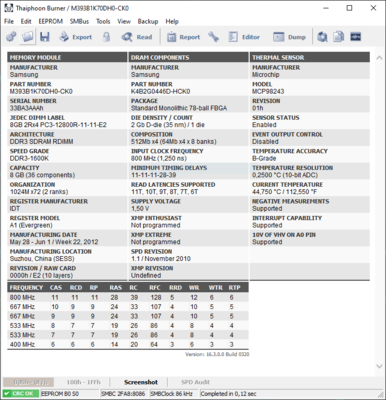Click the scrollbar up arrow of the report
Screen dimensions: 386x400
click(x=379, y=58)
